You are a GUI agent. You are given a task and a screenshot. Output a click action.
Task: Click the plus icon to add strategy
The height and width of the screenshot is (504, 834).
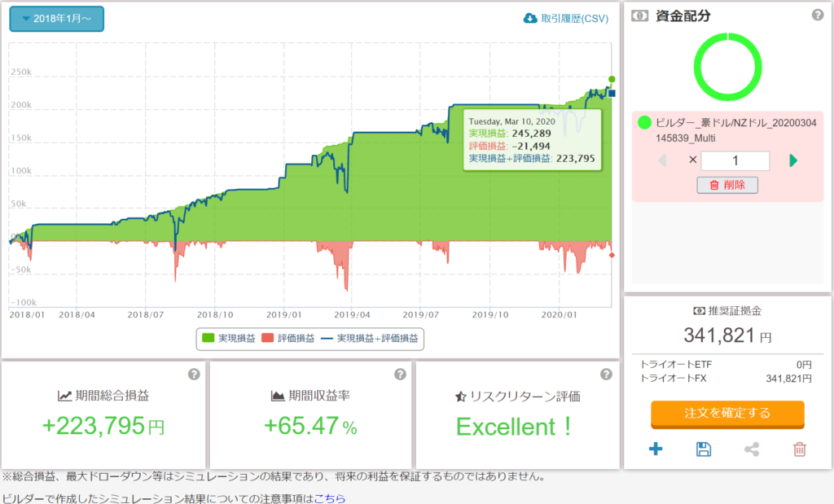[x=656, y=449]
